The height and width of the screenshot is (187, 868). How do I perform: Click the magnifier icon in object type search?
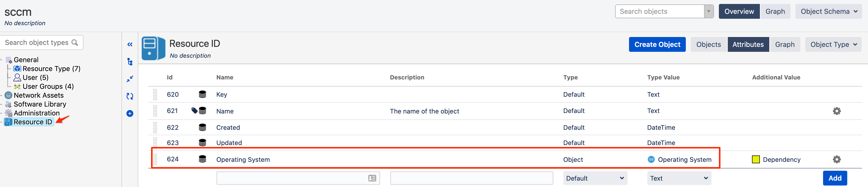point(75,43)
